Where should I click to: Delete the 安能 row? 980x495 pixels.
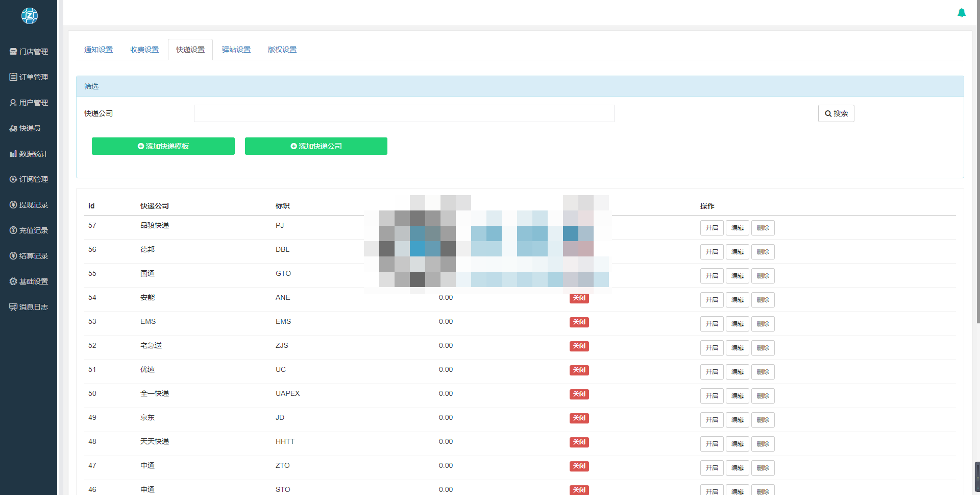tap(763, 300)
